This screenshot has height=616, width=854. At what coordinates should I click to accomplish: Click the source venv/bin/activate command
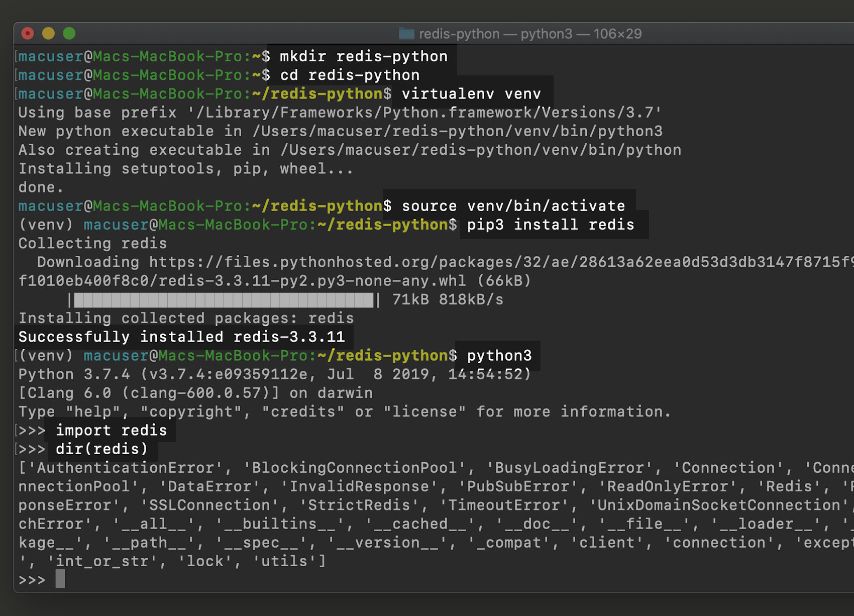tap(513, 206)
